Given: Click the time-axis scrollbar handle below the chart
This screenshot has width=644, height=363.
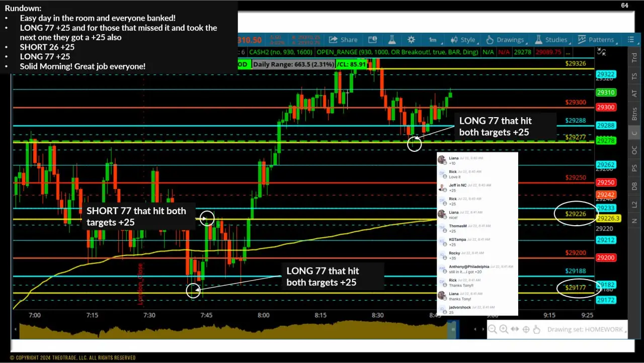Looking at the screenshot, I should tap(453, 329).
